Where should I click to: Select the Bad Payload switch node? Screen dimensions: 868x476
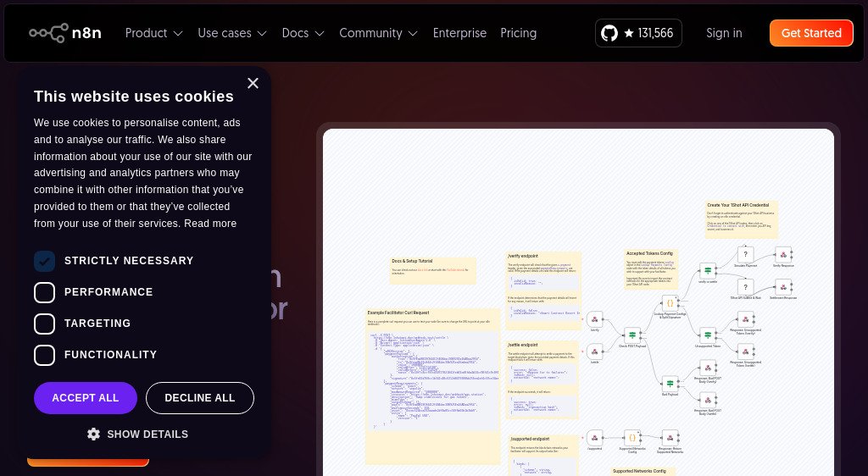tap(670, 384)
